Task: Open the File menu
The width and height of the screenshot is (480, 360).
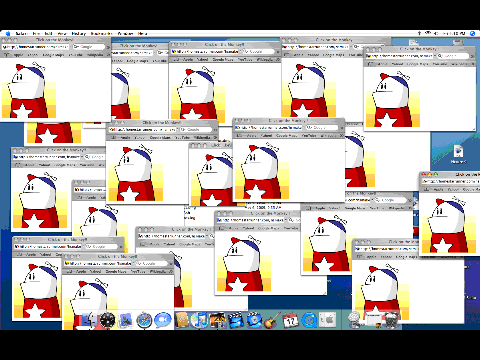Action: pos(36,33)
